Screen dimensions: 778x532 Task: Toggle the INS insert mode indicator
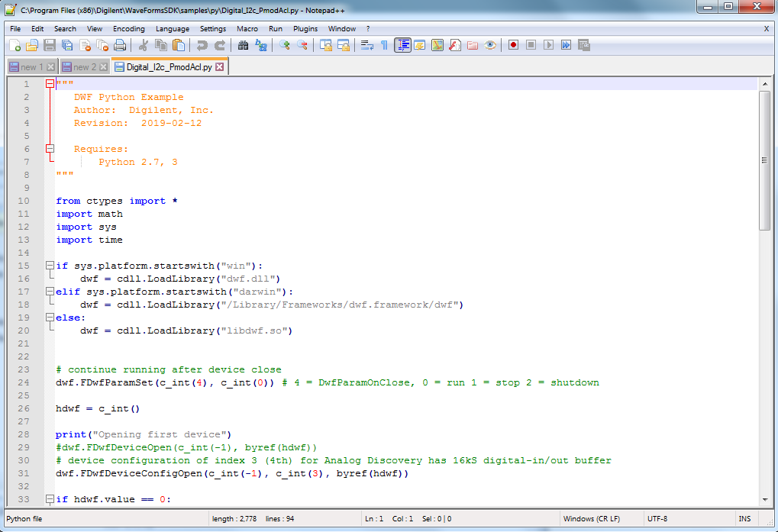click(744, 518)
